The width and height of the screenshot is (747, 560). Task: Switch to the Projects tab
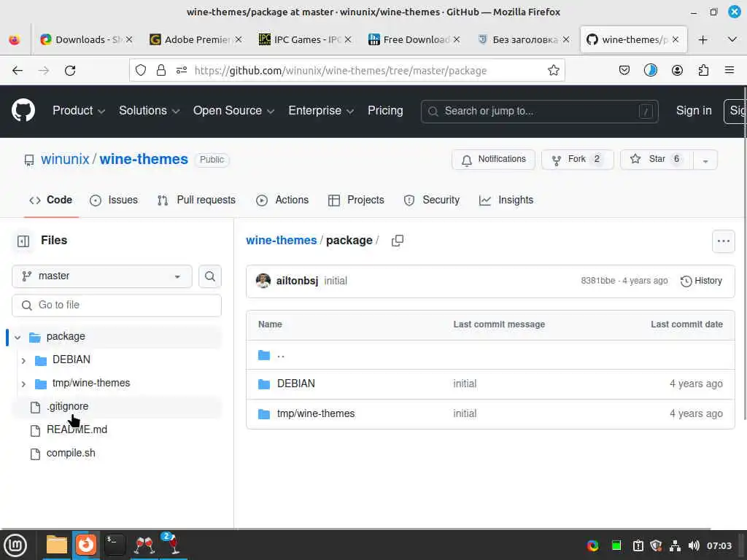tap(356, 200)
